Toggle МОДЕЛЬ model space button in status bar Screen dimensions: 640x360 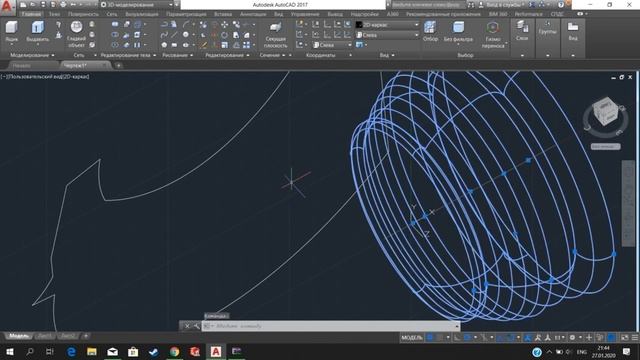tap(412, 338)
